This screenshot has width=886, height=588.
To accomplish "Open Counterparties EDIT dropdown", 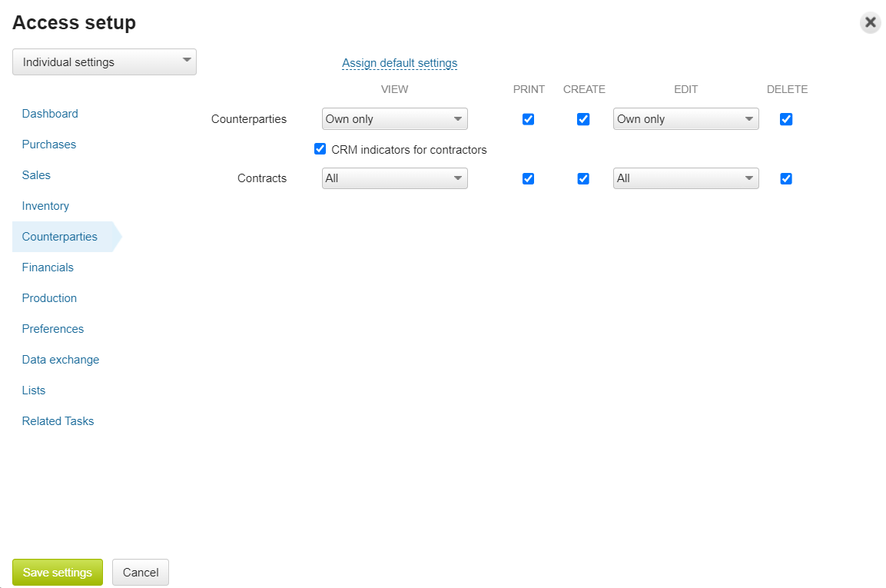I will tap(686, 118).
